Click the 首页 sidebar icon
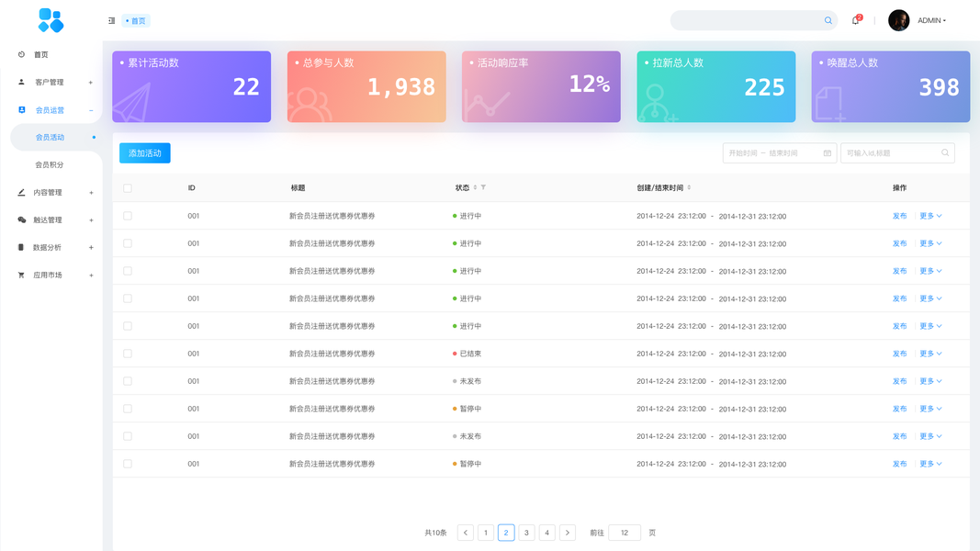Viewport: 980px width, 551px height. click(x=21, y=54)
